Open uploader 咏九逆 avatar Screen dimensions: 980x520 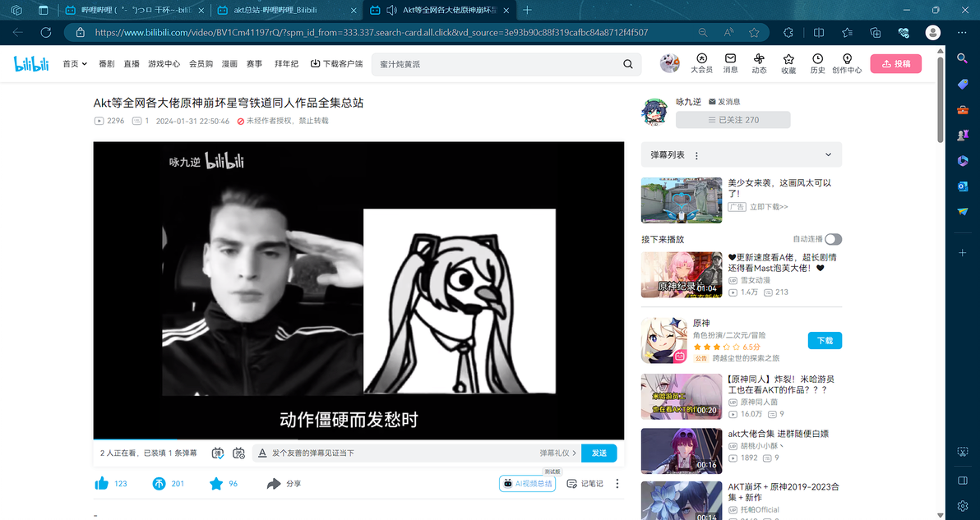coord(654,113)
